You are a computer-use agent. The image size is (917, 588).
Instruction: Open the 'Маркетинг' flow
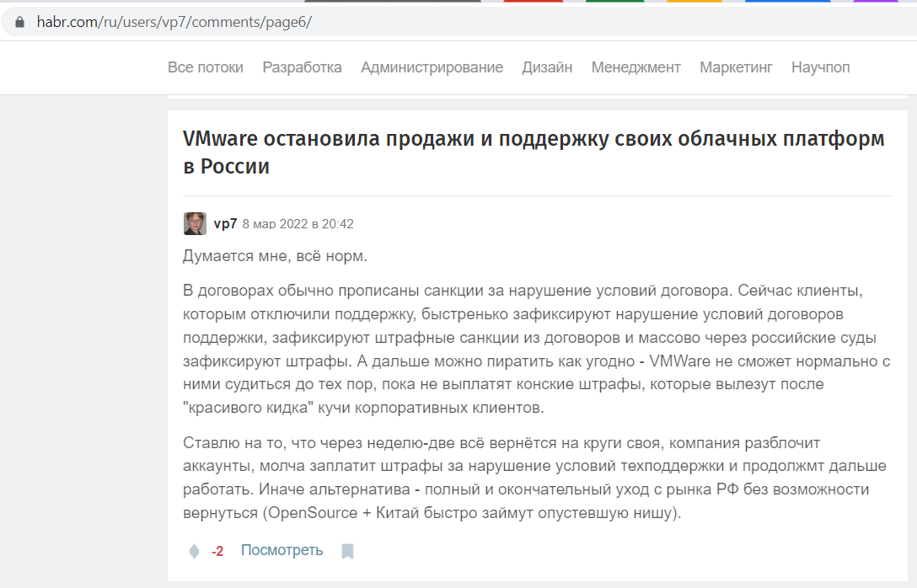coord(736,67)
